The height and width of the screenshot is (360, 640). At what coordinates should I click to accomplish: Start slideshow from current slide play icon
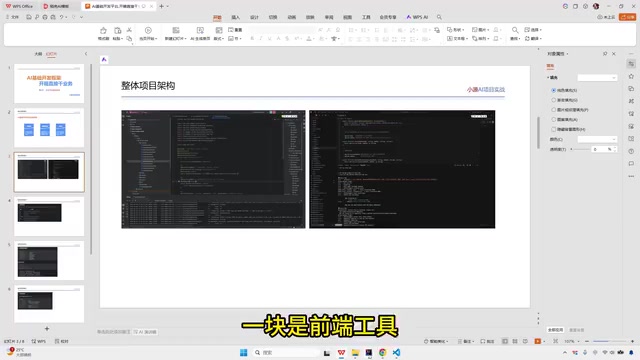(x=148, y=31)
